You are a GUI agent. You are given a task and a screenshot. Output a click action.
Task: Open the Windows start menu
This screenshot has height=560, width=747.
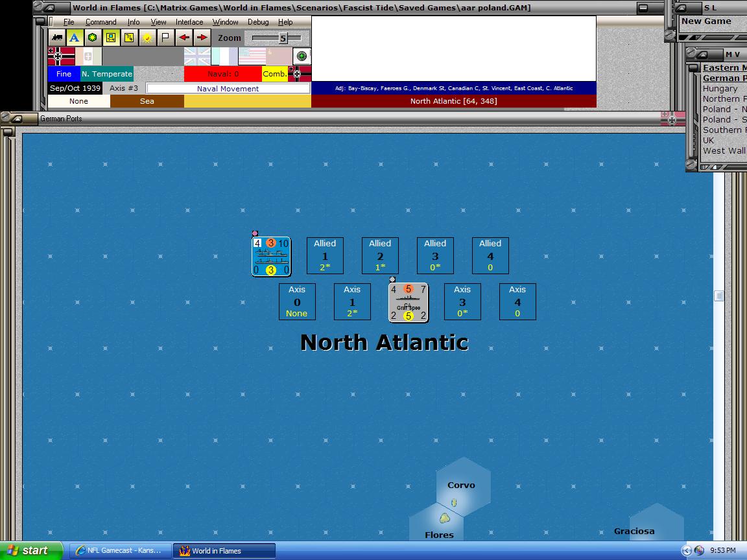coord(31,550)
